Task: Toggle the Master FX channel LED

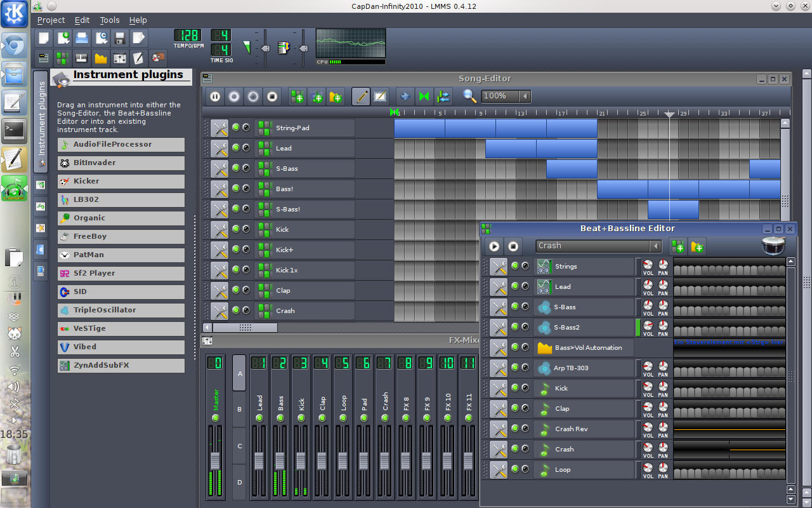Action: (216, 418)
